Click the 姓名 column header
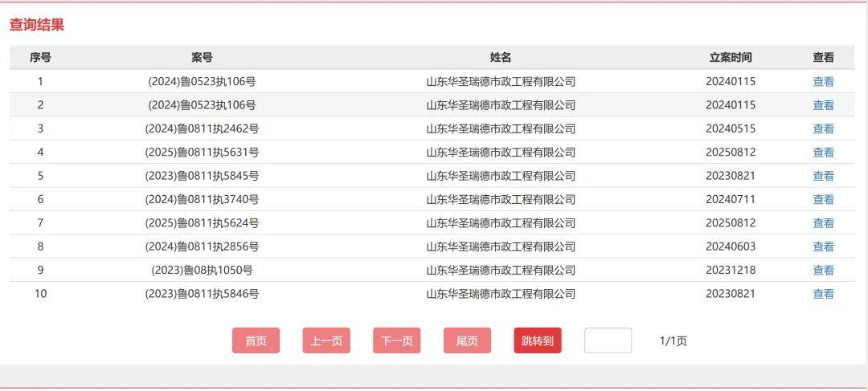The image size is (868, 391). (x=501, y=58)
